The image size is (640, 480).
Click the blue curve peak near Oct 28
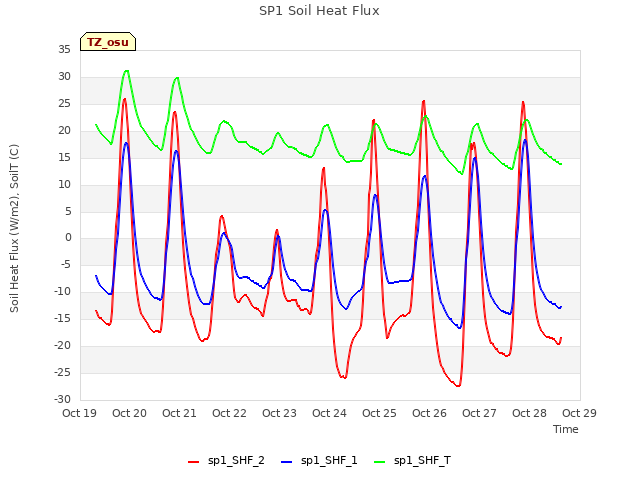tap(525, 140)
